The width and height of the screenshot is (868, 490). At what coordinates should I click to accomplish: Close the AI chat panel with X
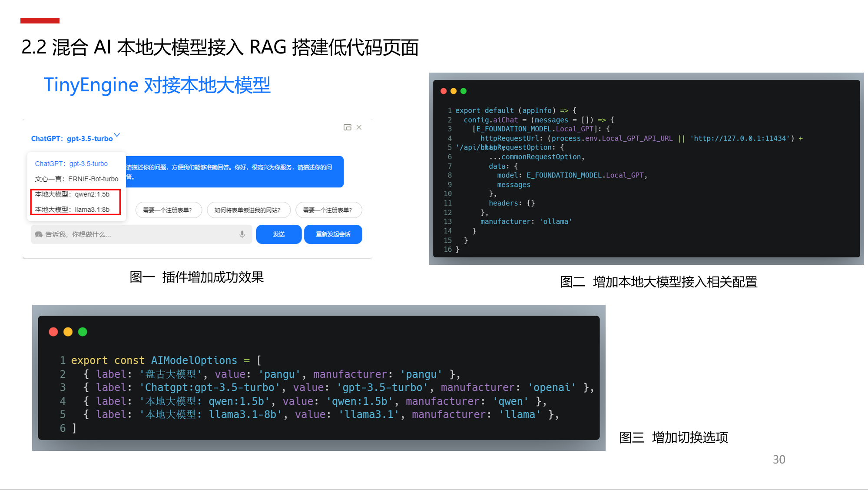pos(359,127)
